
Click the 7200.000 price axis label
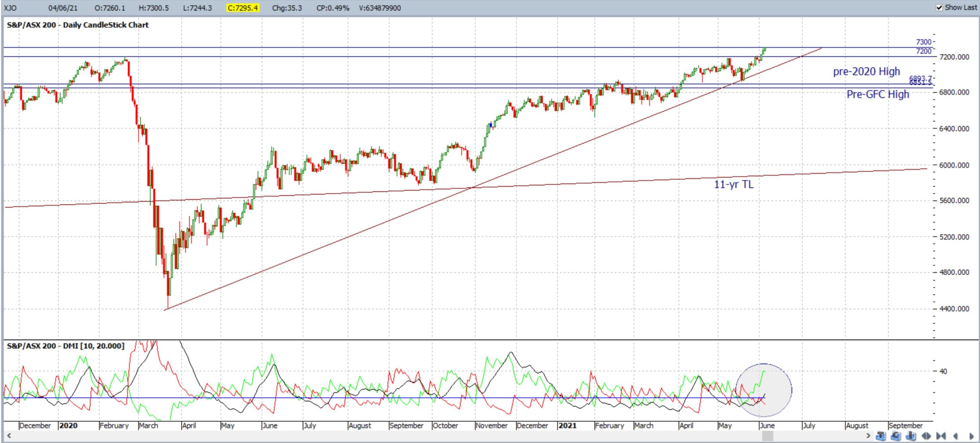[954, 57]
